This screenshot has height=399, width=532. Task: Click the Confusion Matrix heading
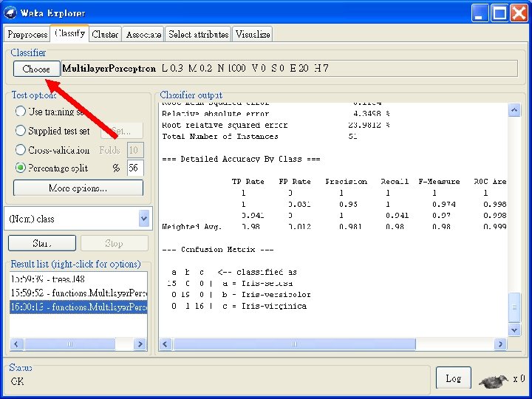coord(218,250)
